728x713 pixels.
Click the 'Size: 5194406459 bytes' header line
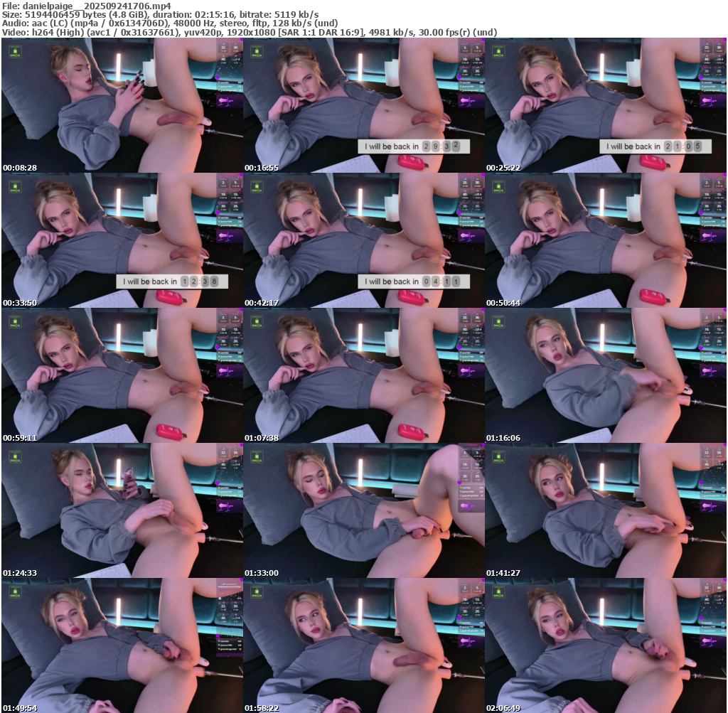coord(160,14)
